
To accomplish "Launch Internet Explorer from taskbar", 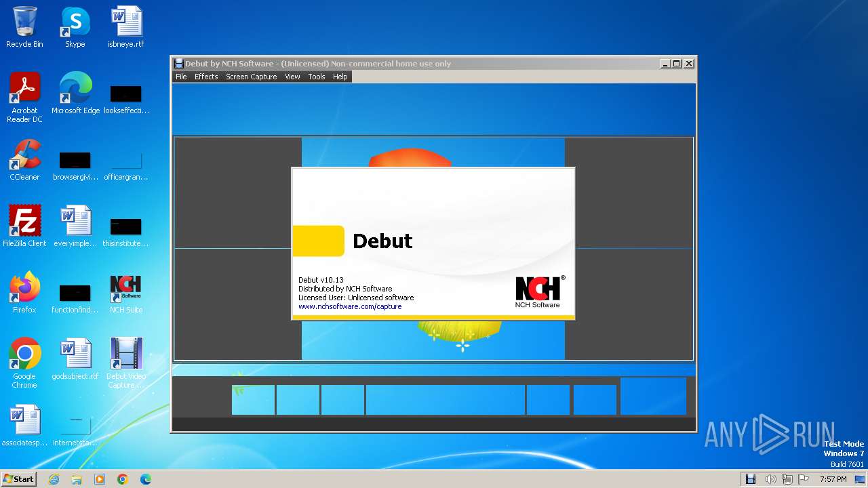I will [54, 479].
